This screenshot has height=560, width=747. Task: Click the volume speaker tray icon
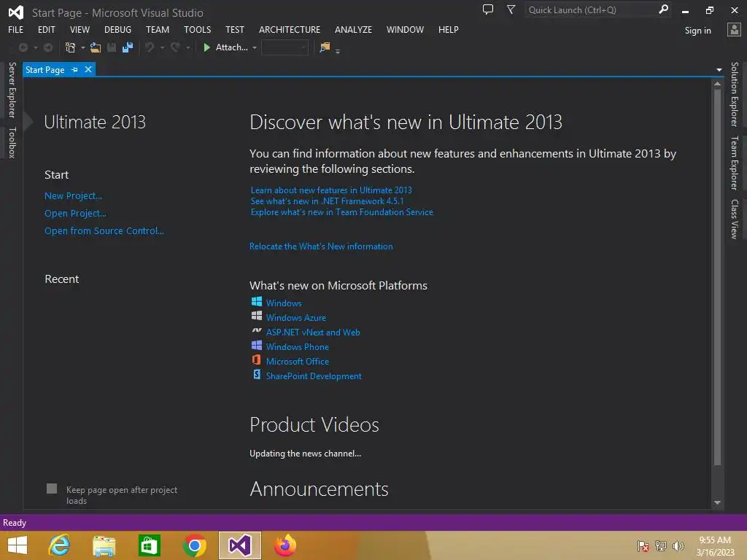678,545
